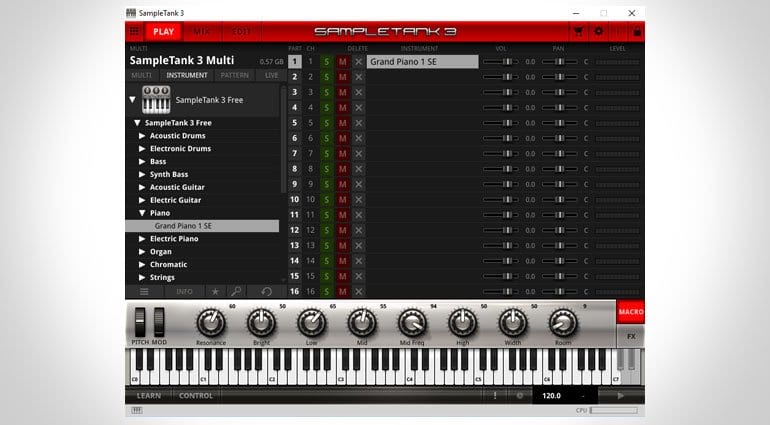The width and height of the screenshot is (770, 425).
Task: Expand the Strings category
Action: [x=142, y=277]
